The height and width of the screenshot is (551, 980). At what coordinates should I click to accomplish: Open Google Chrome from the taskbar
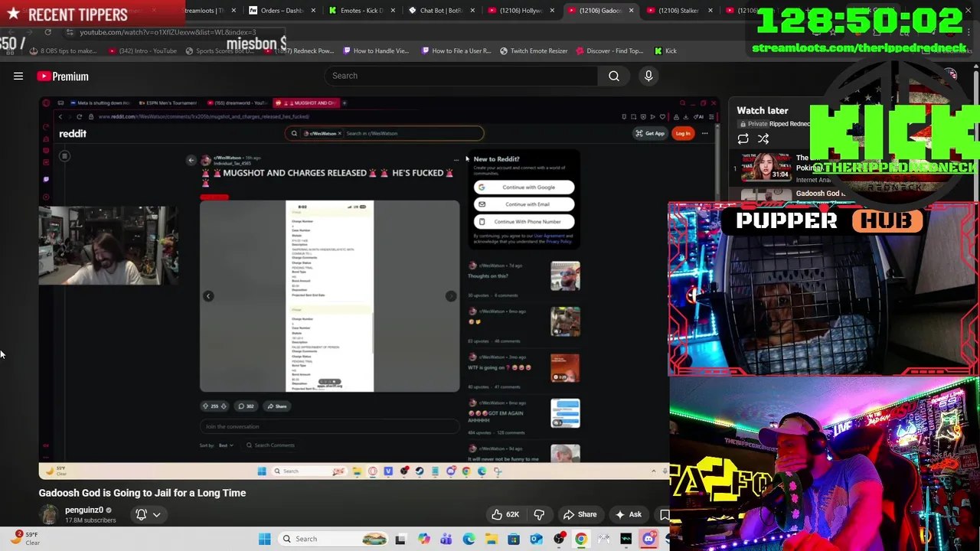(581, 539)
